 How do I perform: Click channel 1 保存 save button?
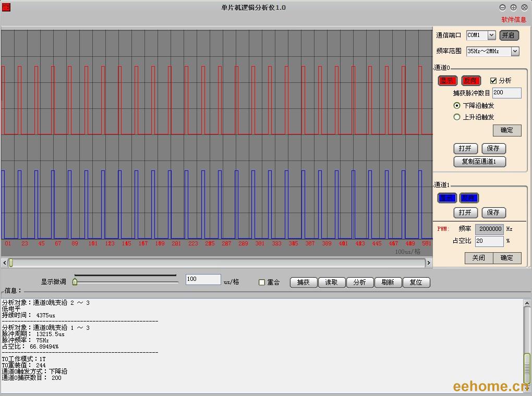click(493, 213)
